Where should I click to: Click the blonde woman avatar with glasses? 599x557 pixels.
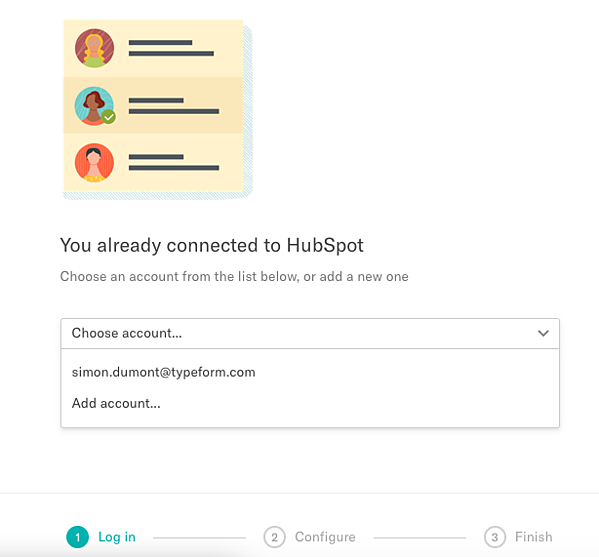(94, 48)
